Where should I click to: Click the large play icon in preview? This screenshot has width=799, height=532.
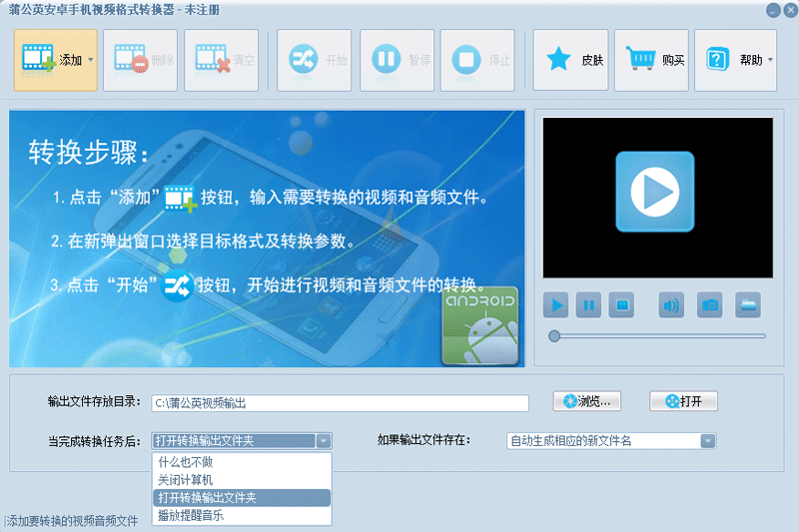pos(655,192)
